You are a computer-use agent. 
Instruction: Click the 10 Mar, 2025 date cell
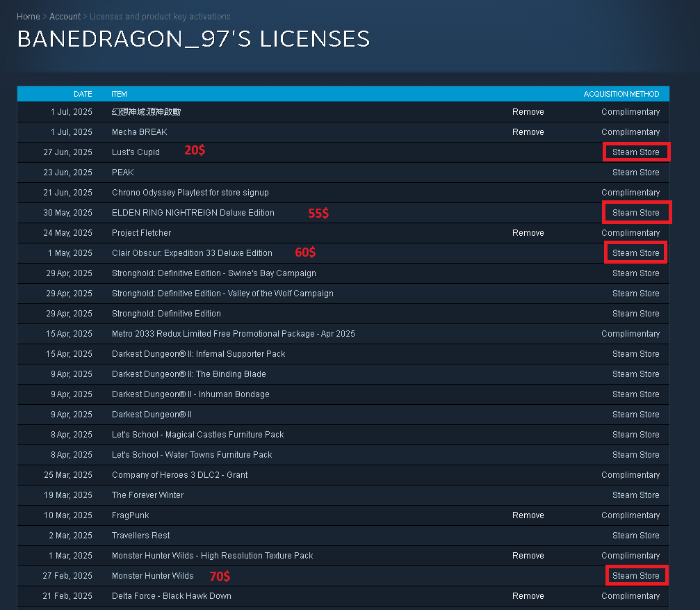coord(68,515)
